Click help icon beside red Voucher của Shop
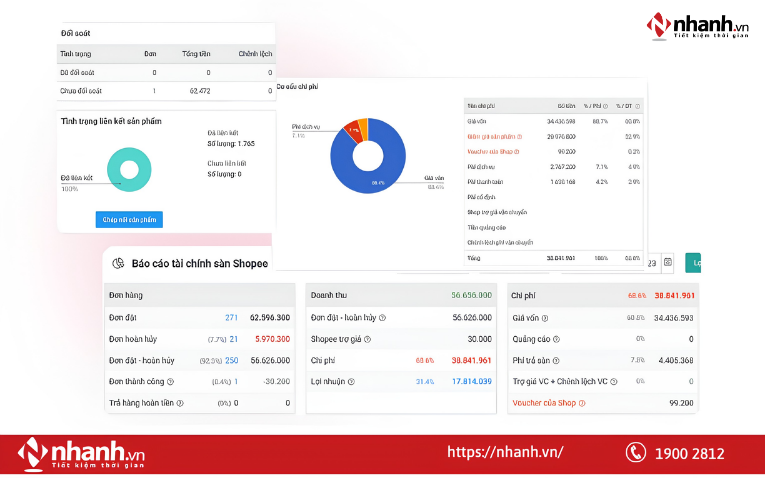Viewport: 765px width, 478px height. [x=582, y=403]
